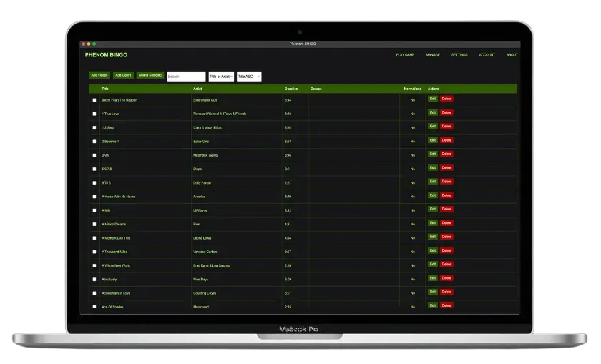The image size is (601, 364).
Task: Open the Title or Artist dropdown
Action: click(x=221, y=76)
